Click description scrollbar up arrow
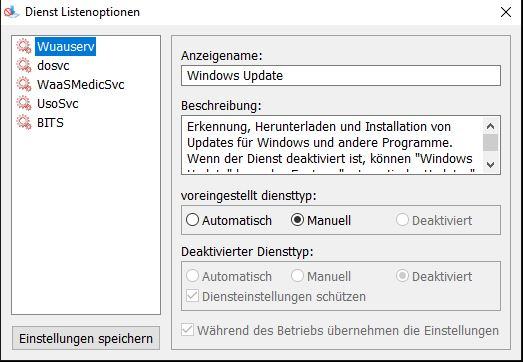Image resolution: width=523 pixels, height=362 pixels. pyautogui.click(x=490, y=126)
